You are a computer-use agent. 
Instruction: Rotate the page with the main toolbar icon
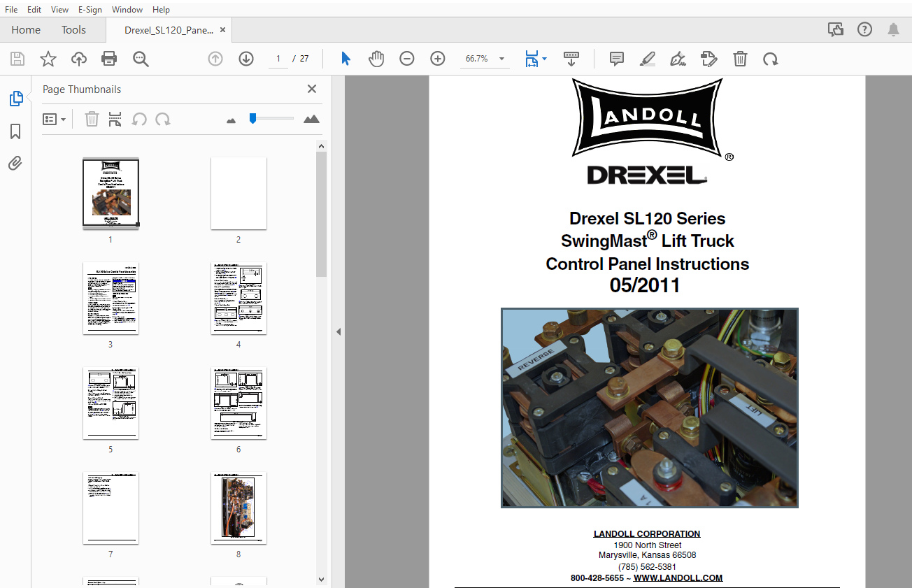coord(771,59)
